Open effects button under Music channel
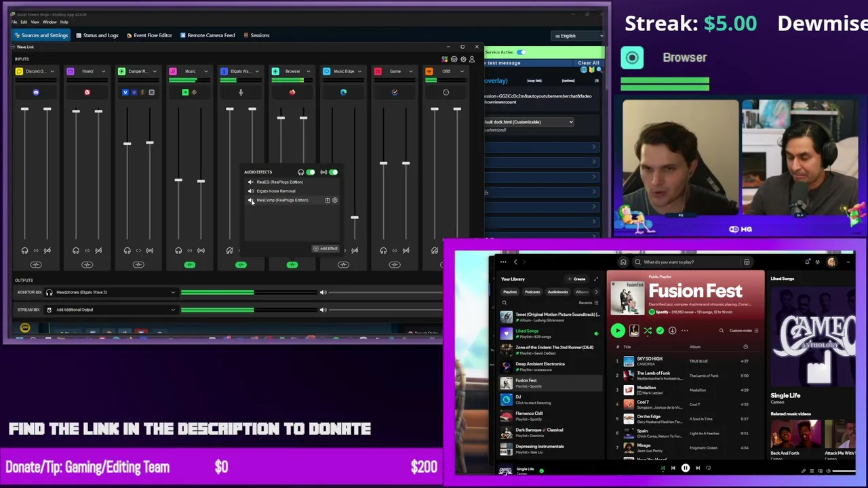The image size is (868, 488). pos(189,265)
